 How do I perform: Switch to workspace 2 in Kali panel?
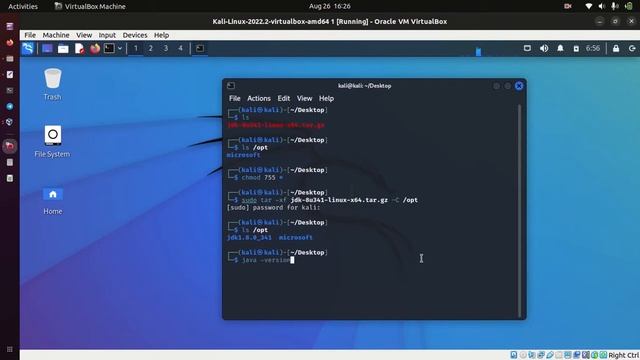[151, 49]
